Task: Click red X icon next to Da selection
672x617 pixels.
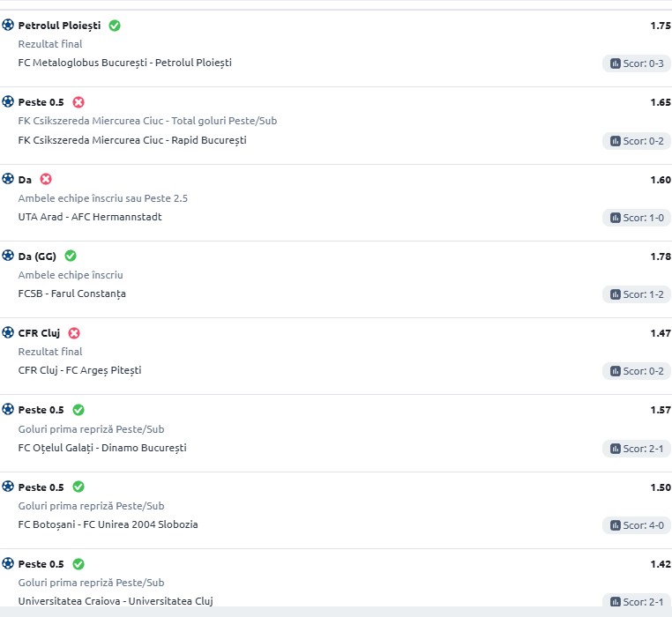Action: pyautogui.click(x=46, y=179)
